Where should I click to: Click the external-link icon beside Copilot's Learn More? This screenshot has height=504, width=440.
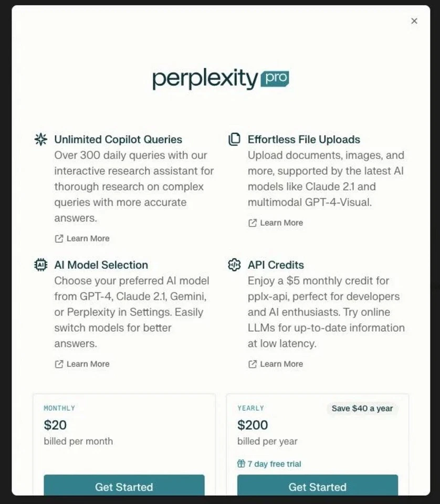(59, 238)
